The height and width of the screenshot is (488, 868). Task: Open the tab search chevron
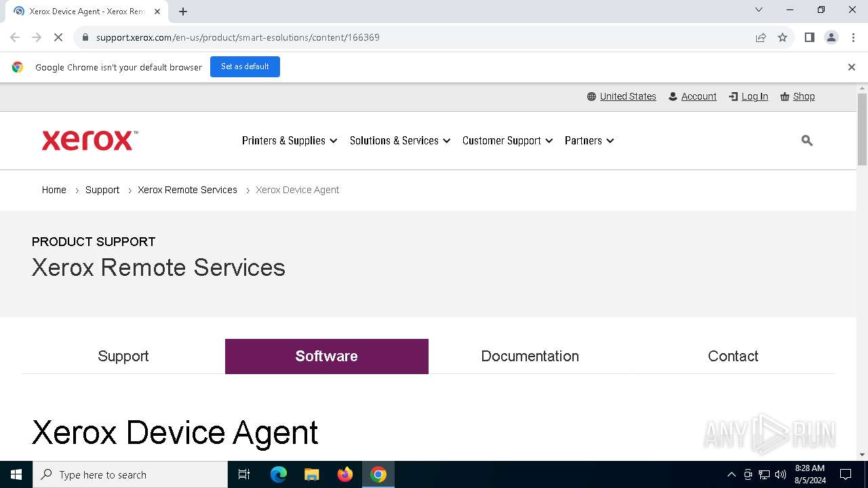click(759, 9)
